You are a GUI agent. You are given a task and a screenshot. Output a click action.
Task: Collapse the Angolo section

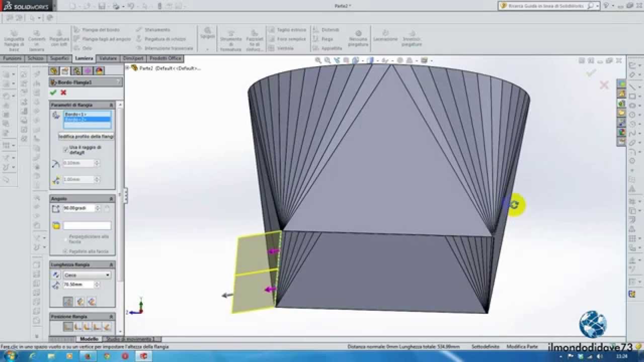111,199
